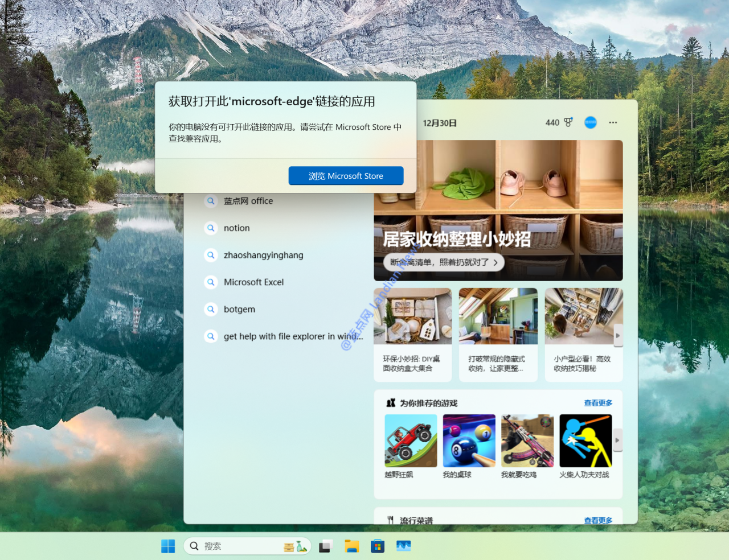
Task: Launch the "我的桌球" billiards game icon
Action: pos(469,440)
